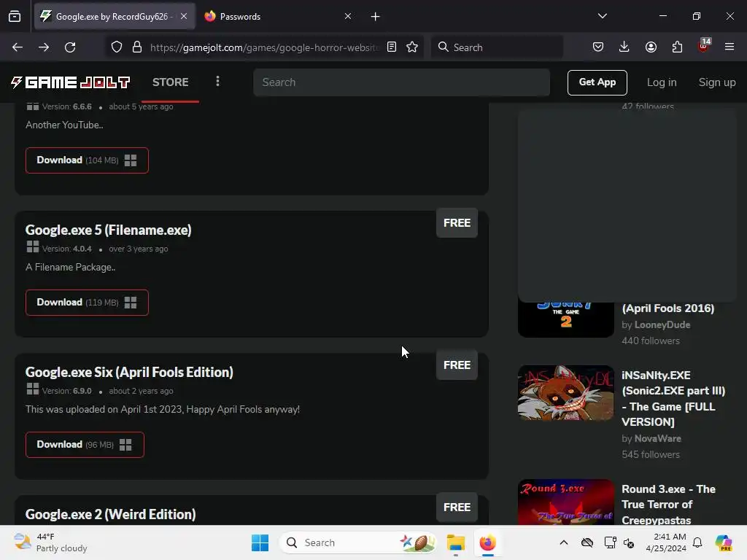
Task: Reload the current page
Action: coord(70,47)
